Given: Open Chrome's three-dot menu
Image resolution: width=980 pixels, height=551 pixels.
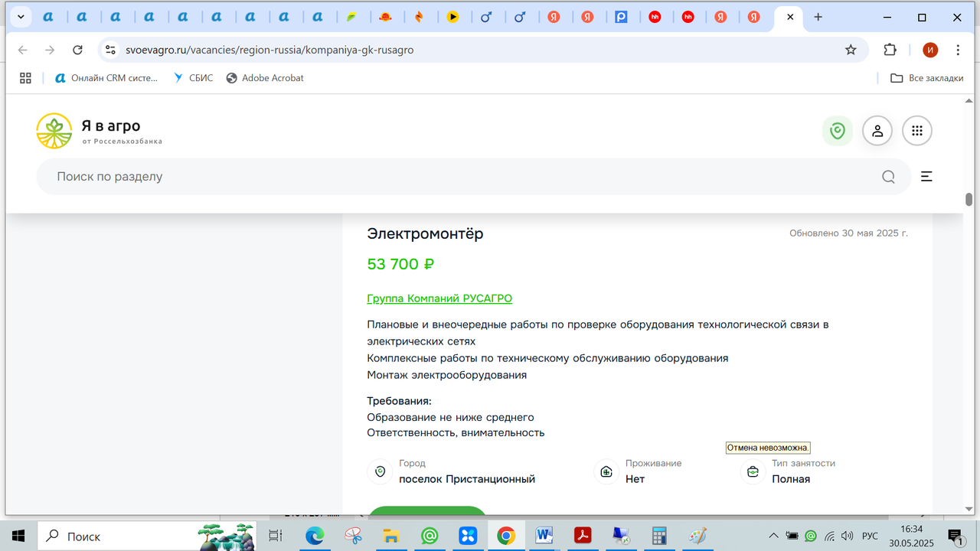Looking at the screenshot, I should [x=959, y=50].
